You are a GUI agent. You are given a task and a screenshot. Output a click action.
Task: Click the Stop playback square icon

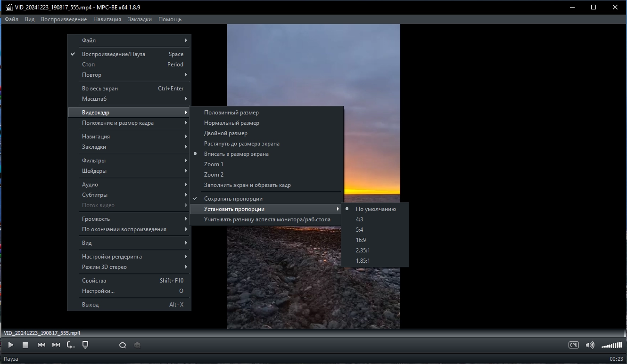point(25,345)
